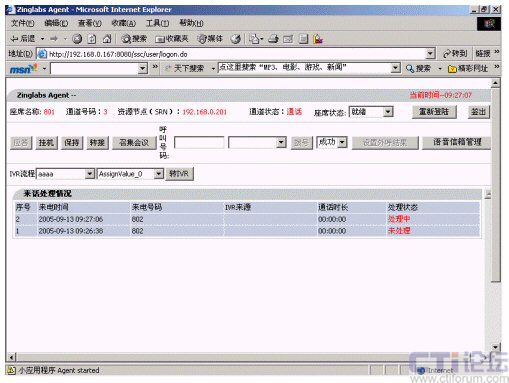Click the 呼叫号码 call number input field
Image resolution: width=509 pixels, height=383 pixels.
click(199, 143)
